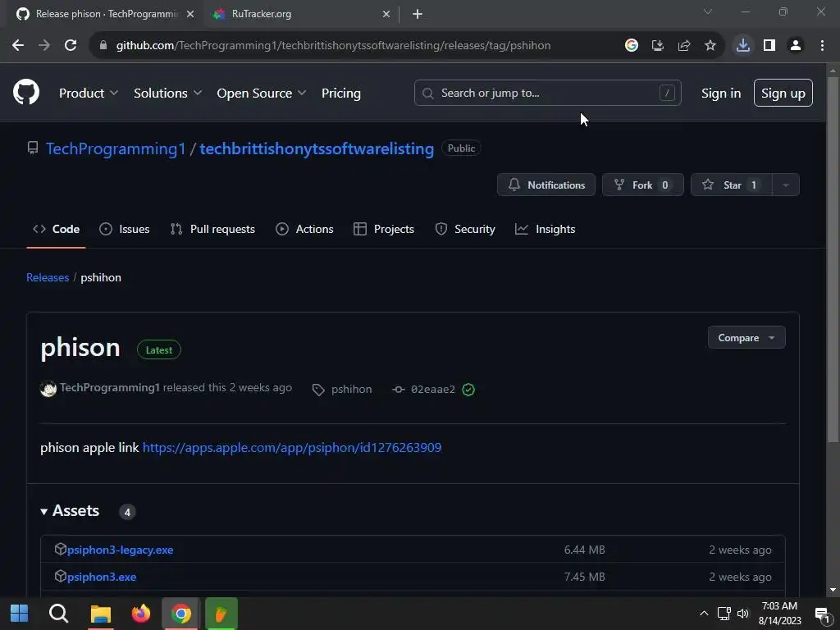Click the Sign in link
The image size is (840, 630).
coord(721,94)
